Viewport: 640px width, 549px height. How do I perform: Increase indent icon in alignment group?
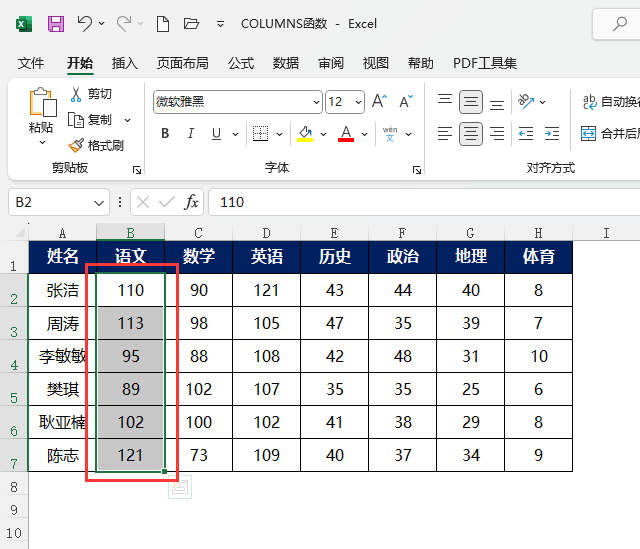(552, 133)
